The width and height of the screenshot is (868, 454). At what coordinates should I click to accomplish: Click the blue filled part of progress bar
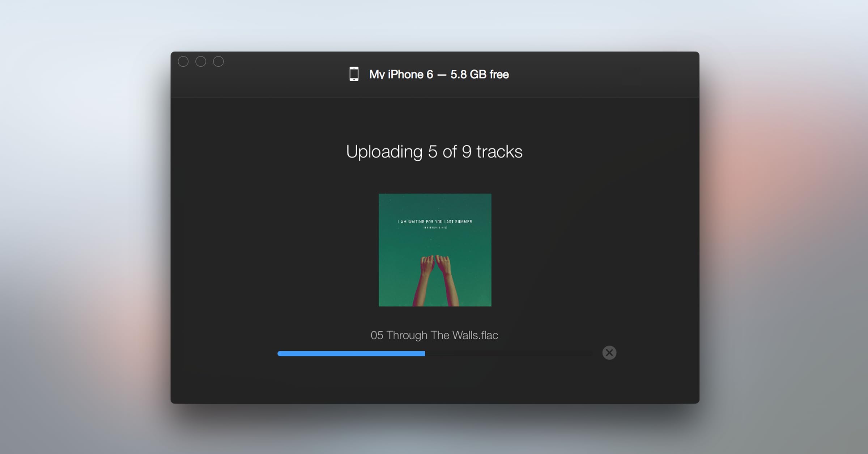[351, 354]
